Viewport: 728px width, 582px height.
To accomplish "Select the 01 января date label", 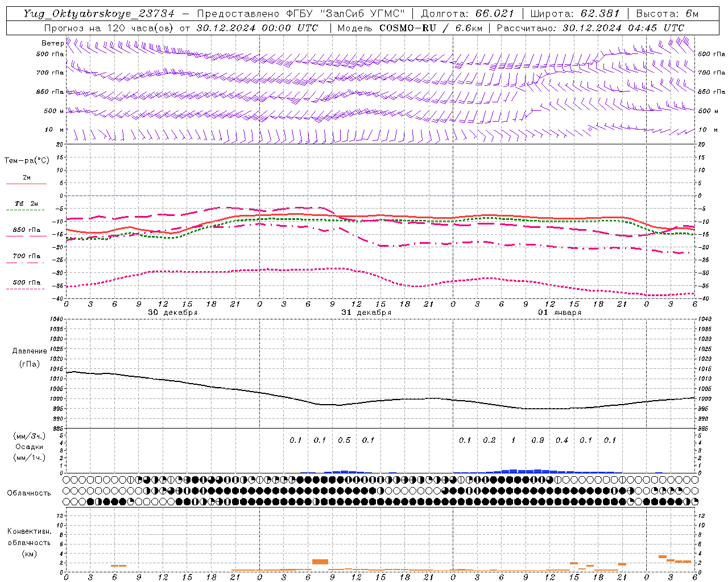I will tap(560, 313).
